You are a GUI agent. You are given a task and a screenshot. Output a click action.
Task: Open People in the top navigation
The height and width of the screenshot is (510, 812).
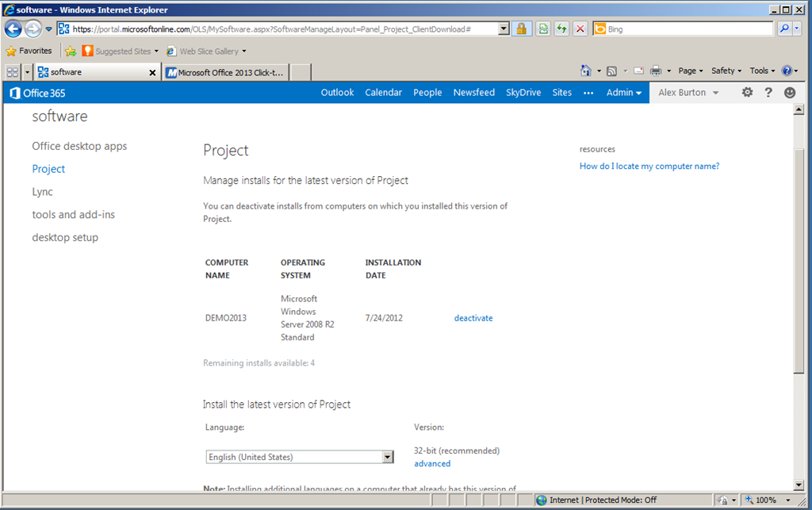pyautogui.click(x=427, y=93)
